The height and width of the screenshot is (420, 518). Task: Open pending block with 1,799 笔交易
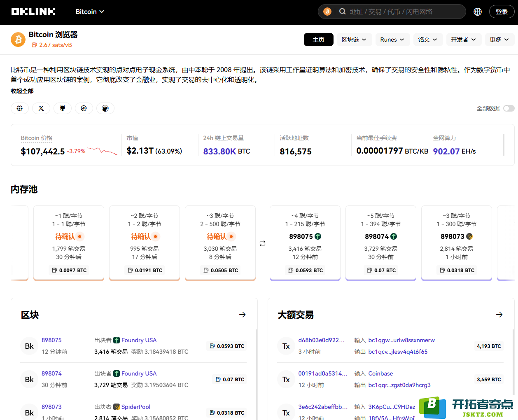pos(69,243)
